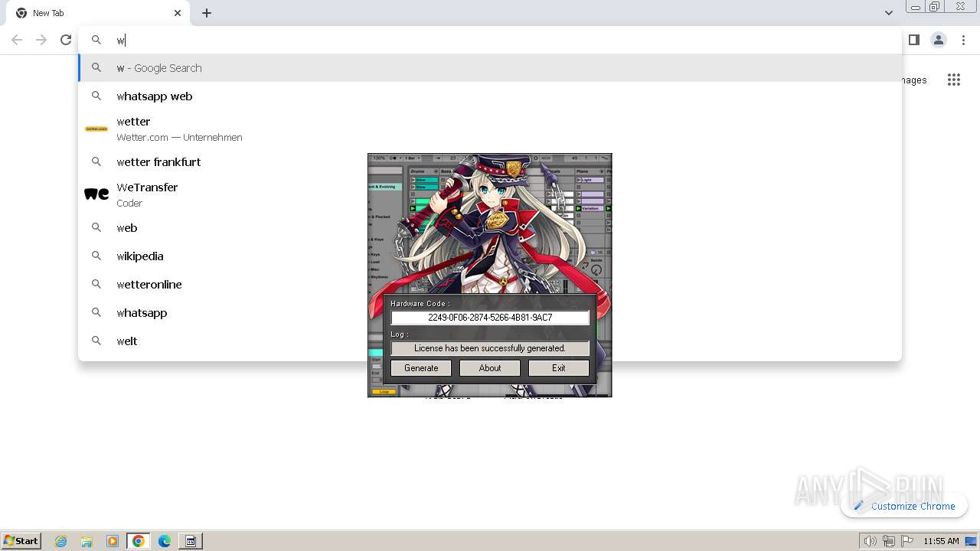Click the volume speaker tray icon

point(870,541)
